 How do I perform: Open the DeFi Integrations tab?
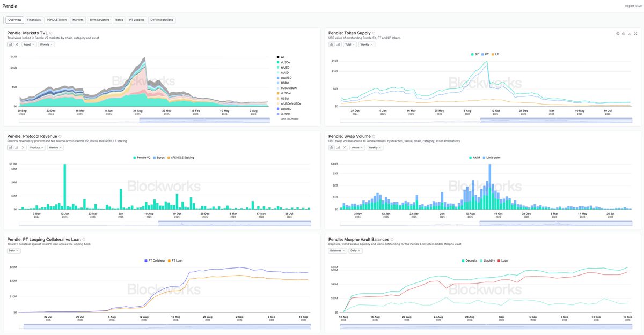(162, 20)
